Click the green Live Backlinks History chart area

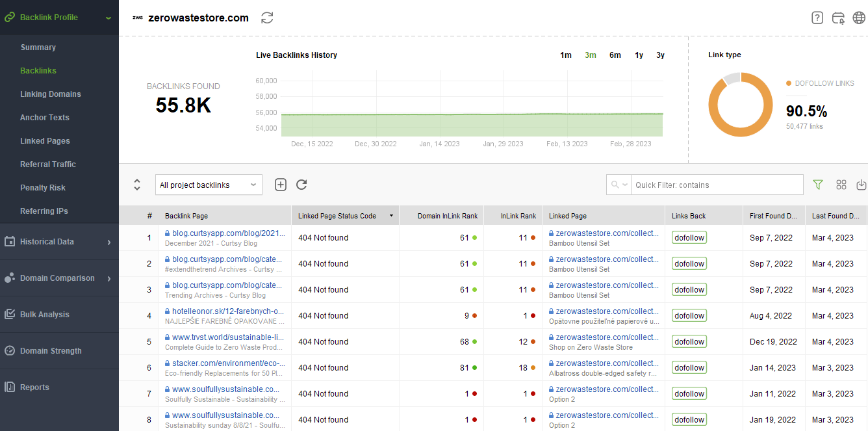pyautogui.click(x=472, y=125)
